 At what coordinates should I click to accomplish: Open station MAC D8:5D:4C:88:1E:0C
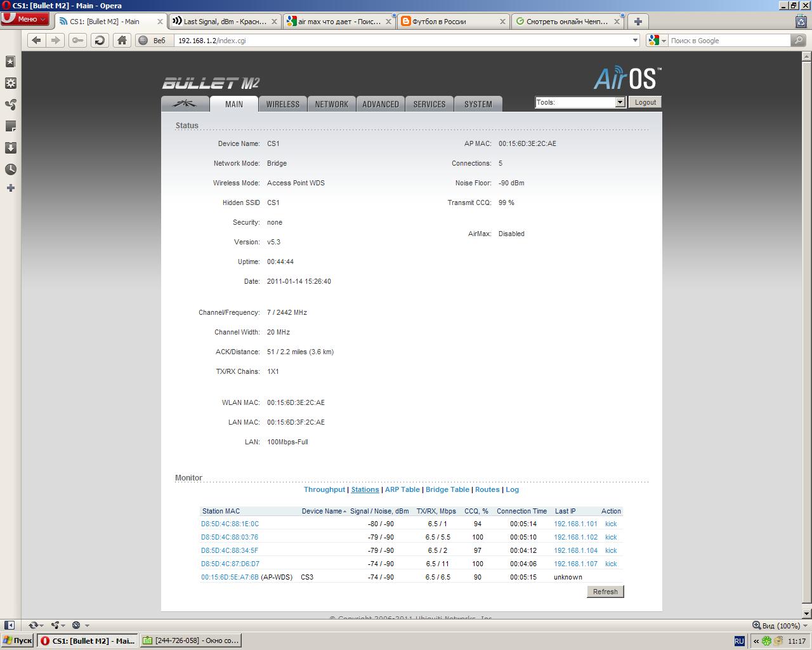pyautogui.click(x=230, y=524)
